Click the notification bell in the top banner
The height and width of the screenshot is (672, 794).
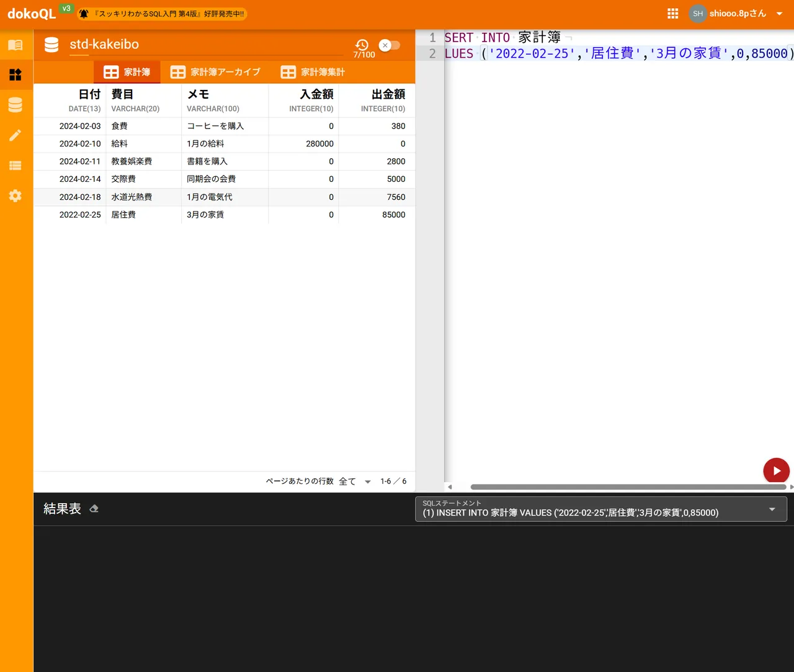(x=84, y=14)
